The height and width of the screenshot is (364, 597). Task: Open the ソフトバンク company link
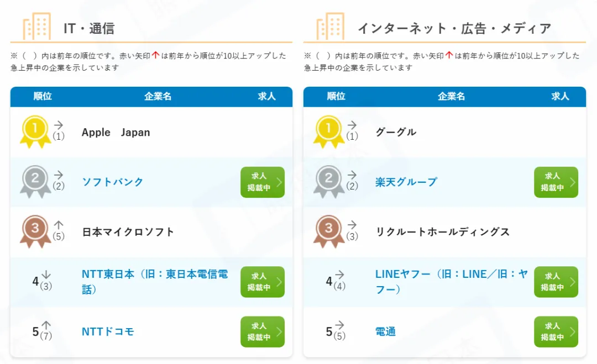[x=113, y=182]
